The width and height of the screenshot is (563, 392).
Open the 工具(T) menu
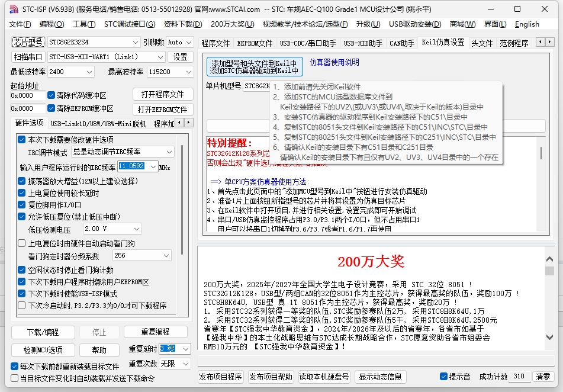pos(84,24)
